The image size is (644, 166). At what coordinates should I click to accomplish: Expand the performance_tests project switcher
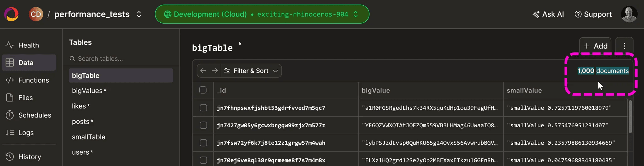[139, 14]
